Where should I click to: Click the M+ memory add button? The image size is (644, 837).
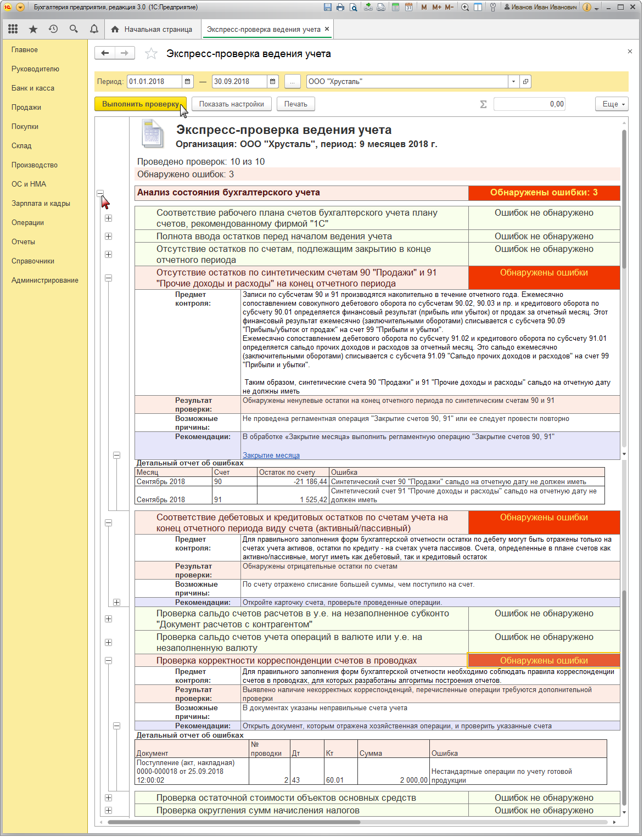point(436,7)
